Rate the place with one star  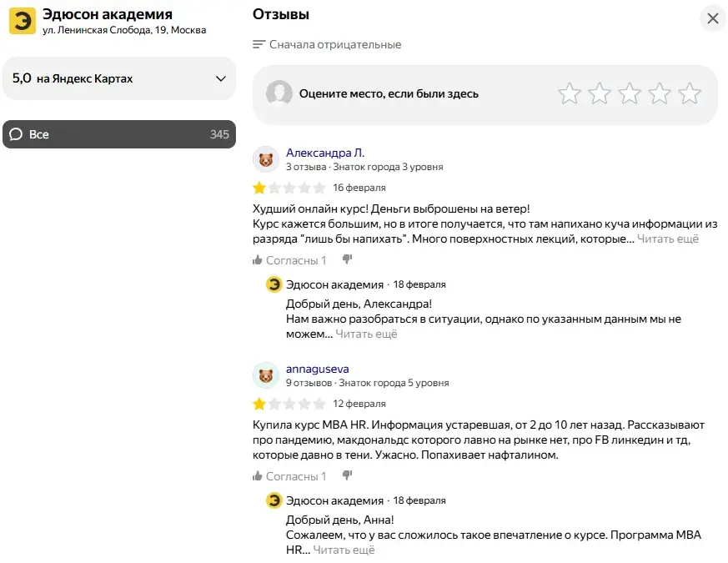tap(570, 93)
